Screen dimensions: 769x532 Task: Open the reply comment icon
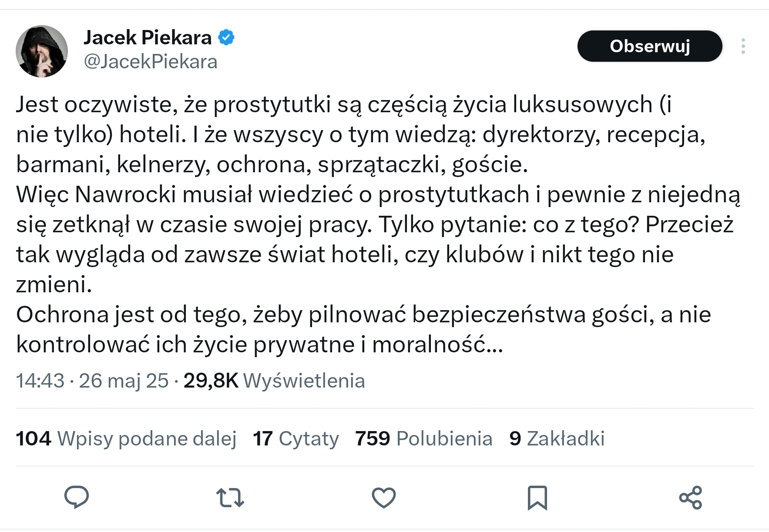click(77, 497)
